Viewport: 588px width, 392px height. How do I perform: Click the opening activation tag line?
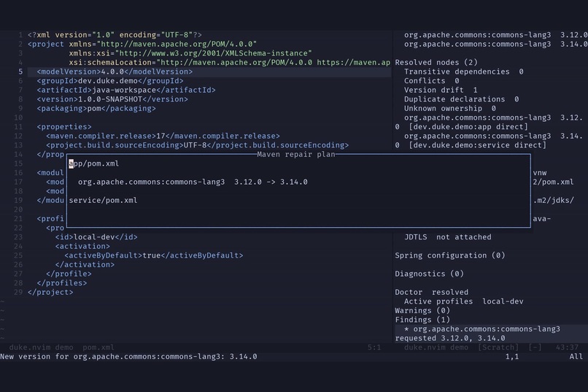82,246
